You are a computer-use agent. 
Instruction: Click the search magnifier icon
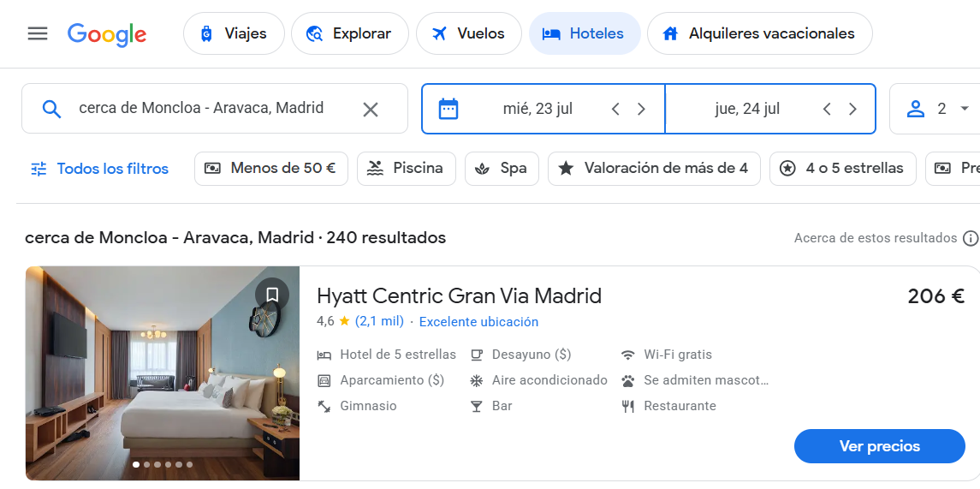(x=52, y=109)
